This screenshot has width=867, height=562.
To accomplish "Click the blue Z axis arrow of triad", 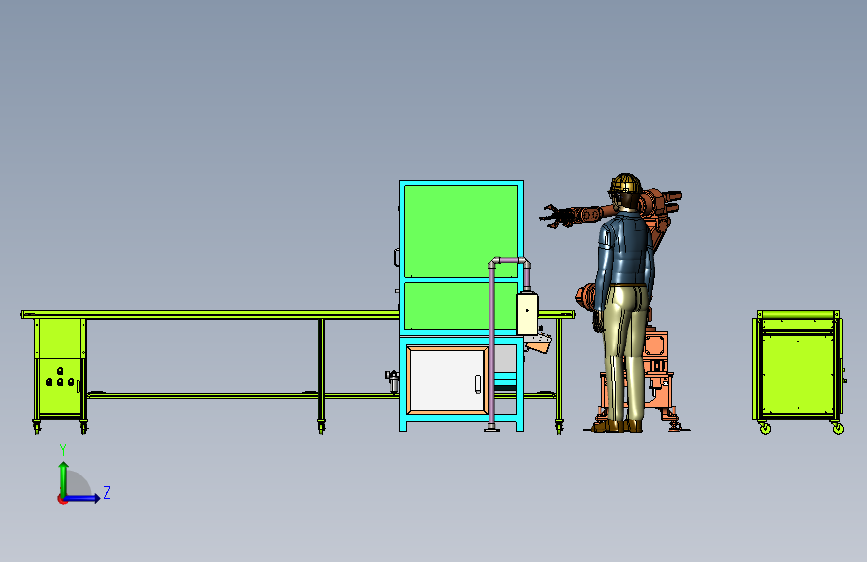I will tap(83, 498).
